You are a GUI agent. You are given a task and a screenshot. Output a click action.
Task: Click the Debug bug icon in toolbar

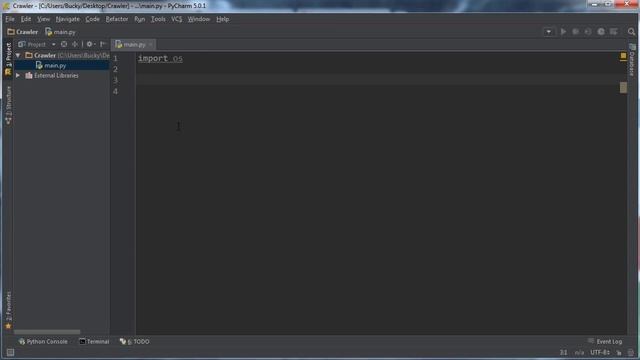pyautogui.click(x=576, y=31)
